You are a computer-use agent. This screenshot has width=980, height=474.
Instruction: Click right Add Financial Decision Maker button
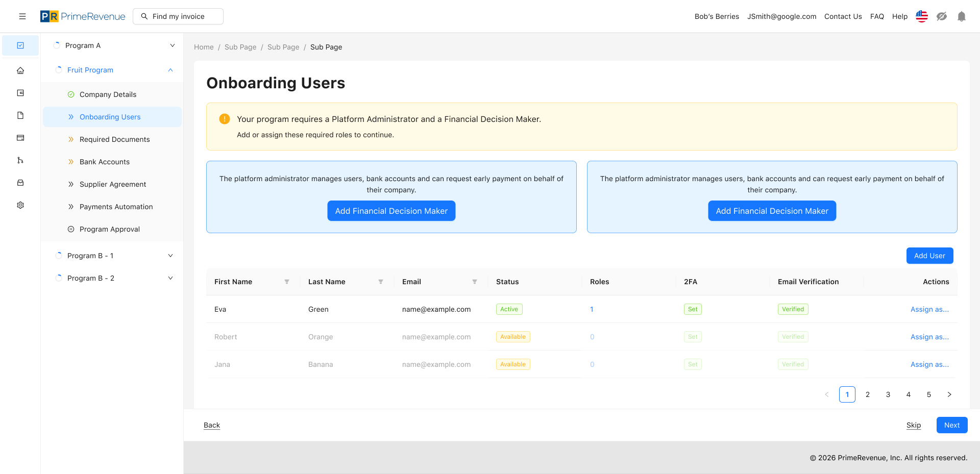click(x=772, y=211)
